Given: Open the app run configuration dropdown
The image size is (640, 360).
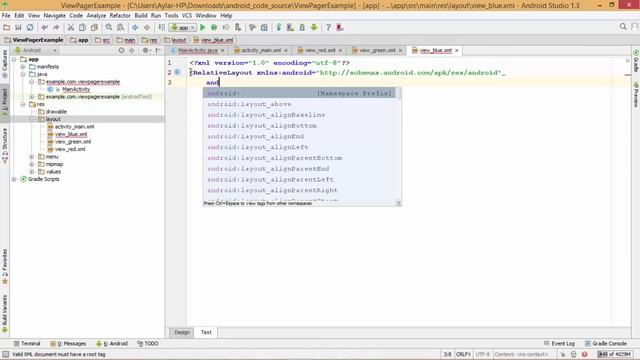Looking at the screenshot, I should coord(184,27).
